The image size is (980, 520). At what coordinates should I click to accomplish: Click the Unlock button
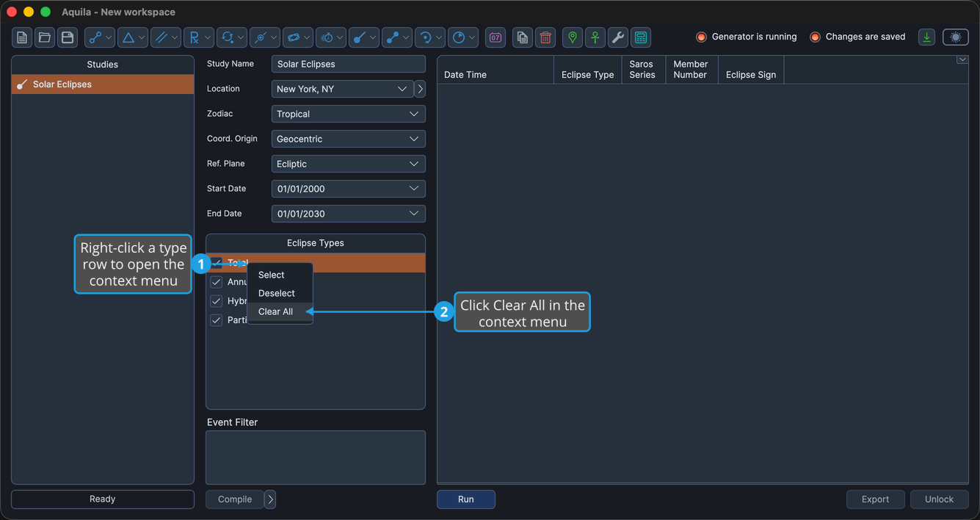click(x=940, y=499)
